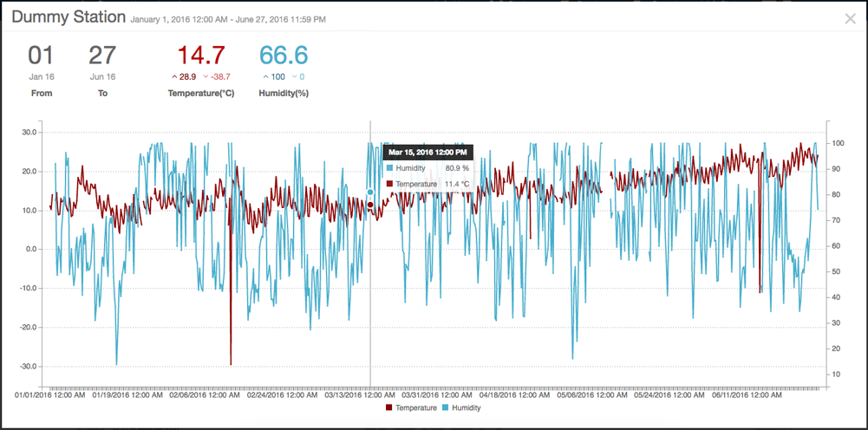Click the 14.7 average temperature value
The image size is (868, 430).
tap(201, 55)
